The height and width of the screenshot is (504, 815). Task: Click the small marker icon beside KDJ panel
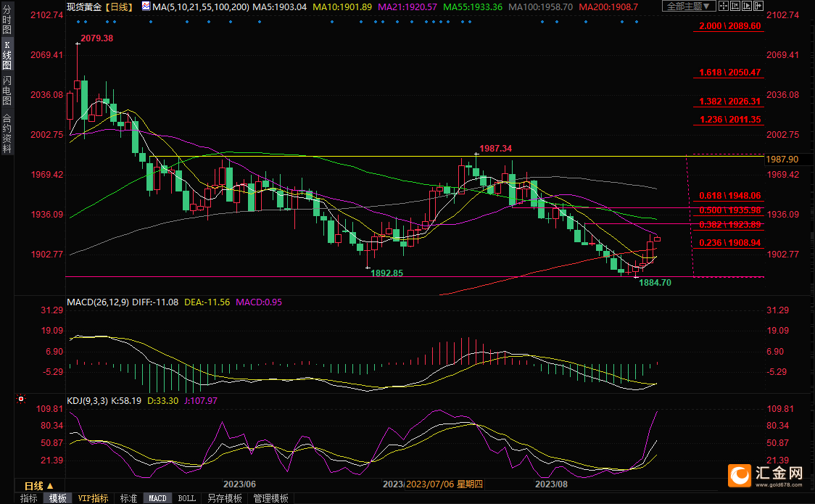click(x=21, y=398)
